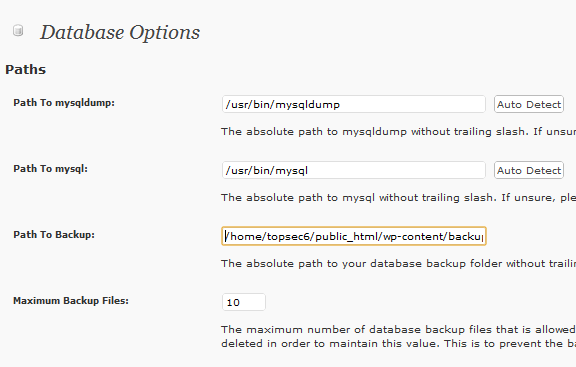Focus the Path To Backup field

354,236
